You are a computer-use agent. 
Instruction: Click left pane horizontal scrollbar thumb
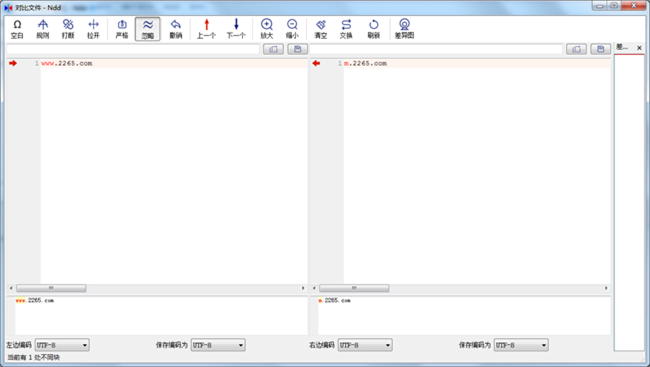[51, 288]
